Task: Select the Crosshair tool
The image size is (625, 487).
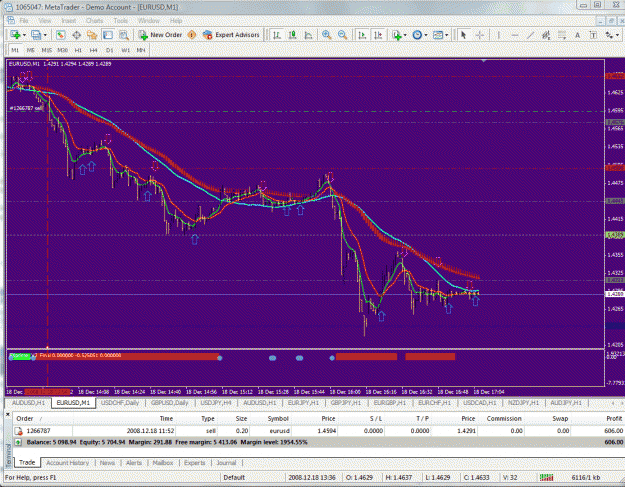Action: [x=480, y=35]
